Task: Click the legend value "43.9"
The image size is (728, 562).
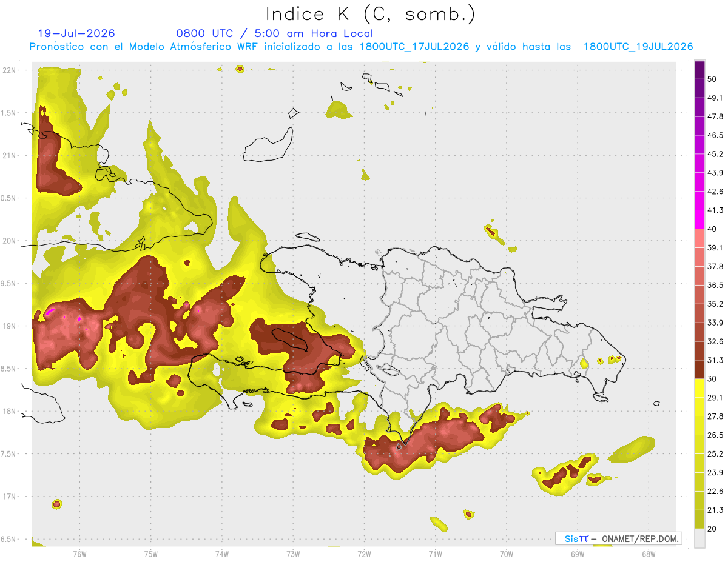Action: (x=716, y=173)
